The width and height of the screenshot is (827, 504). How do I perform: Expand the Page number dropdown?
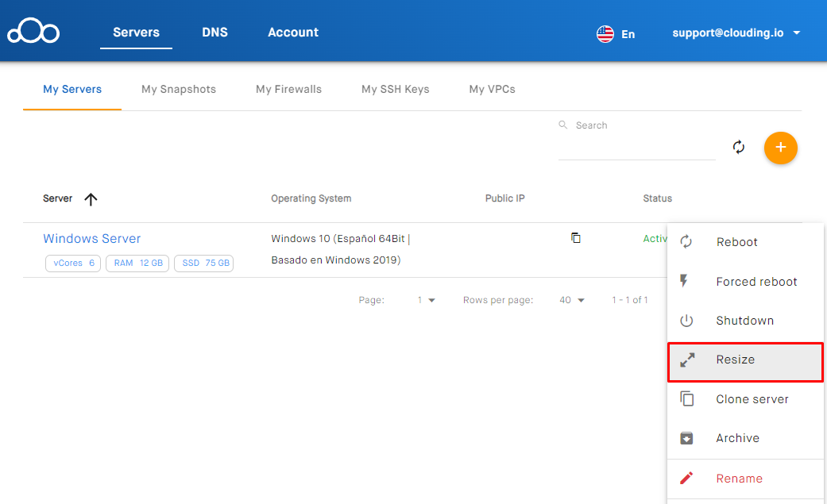coord(427,300)
